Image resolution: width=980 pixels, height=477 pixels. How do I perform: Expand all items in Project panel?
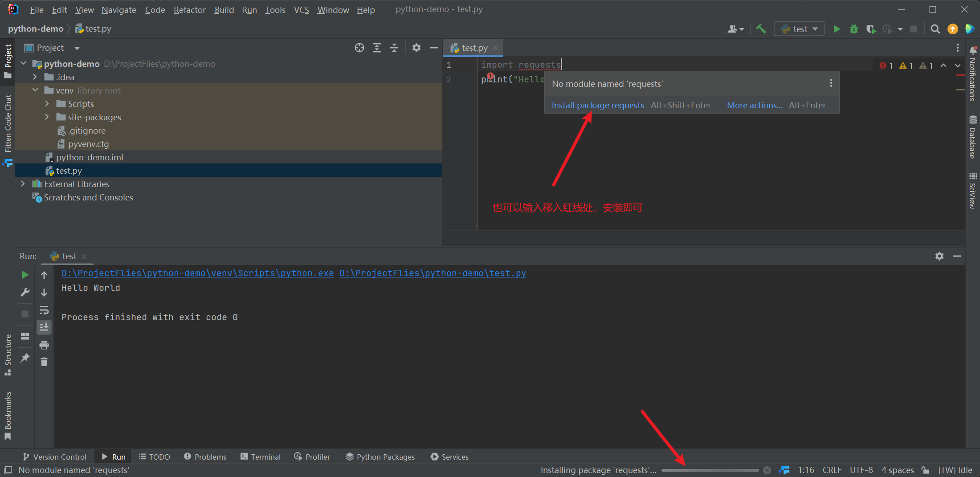377,48
